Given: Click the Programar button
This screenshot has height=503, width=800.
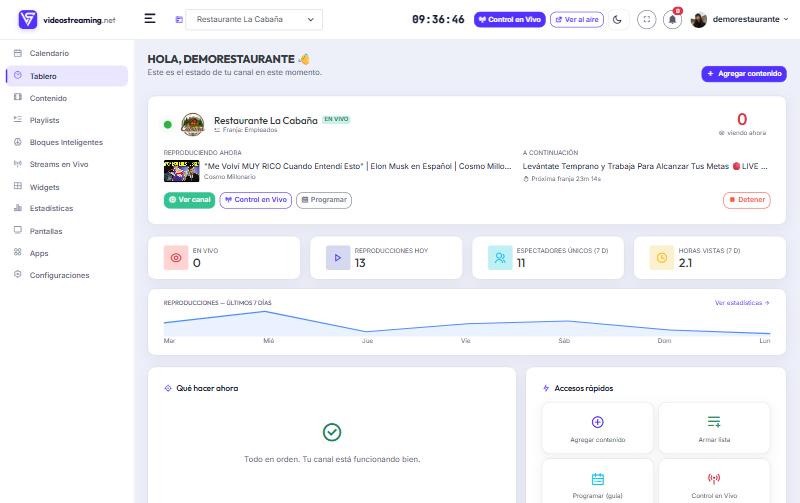Looking at the screenshot, I should [324, 200].
